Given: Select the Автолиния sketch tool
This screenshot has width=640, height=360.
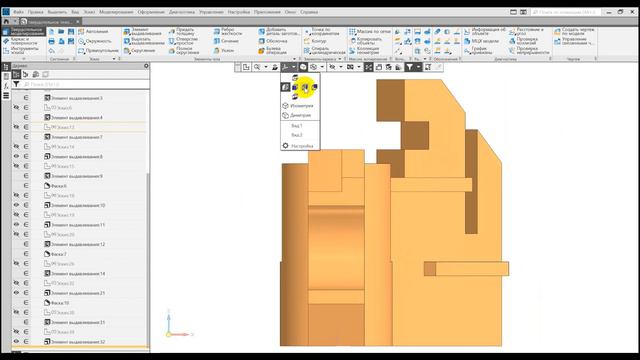Looking at the screenshot, I should coord(93,31).
